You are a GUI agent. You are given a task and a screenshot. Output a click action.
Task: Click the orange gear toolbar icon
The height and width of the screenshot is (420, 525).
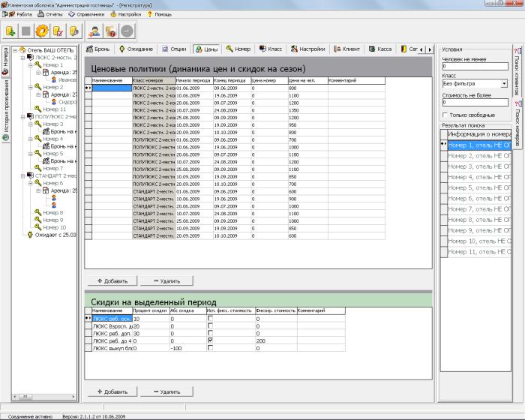click(42, 31)
